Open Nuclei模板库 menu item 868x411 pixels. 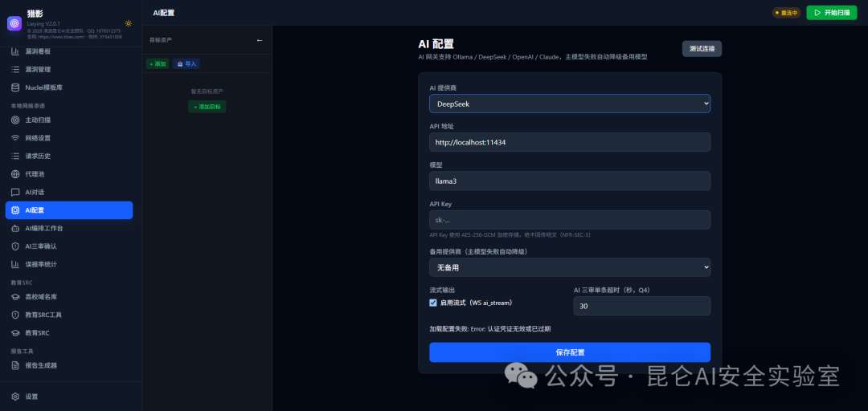click(69, 87)
